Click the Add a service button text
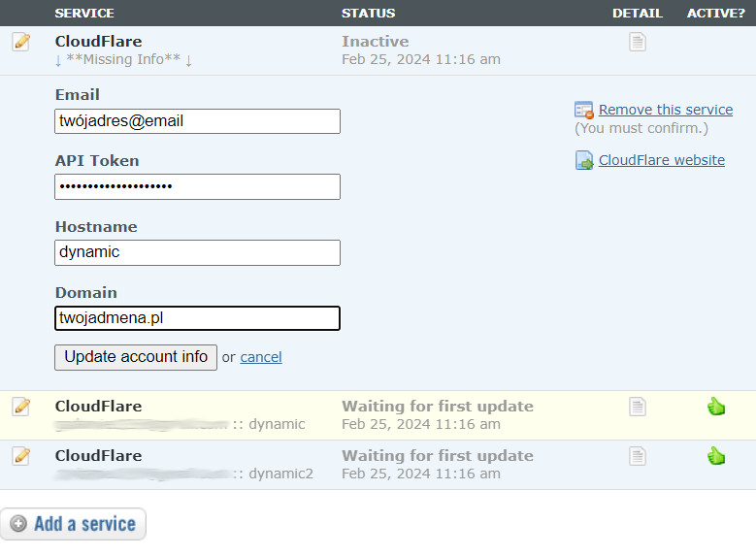The width and height of the screenshot is (756, 556). [84, 524]
